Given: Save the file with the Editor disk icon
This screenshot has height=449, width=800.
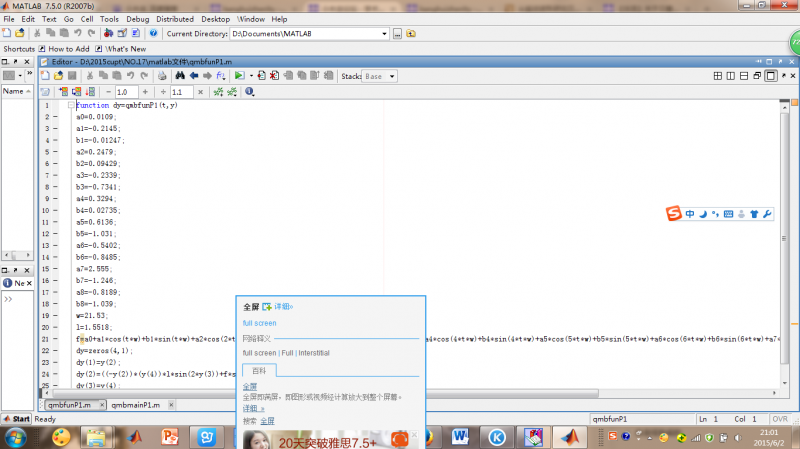Looking at the screenshot, I should click(x=72, y=76).
